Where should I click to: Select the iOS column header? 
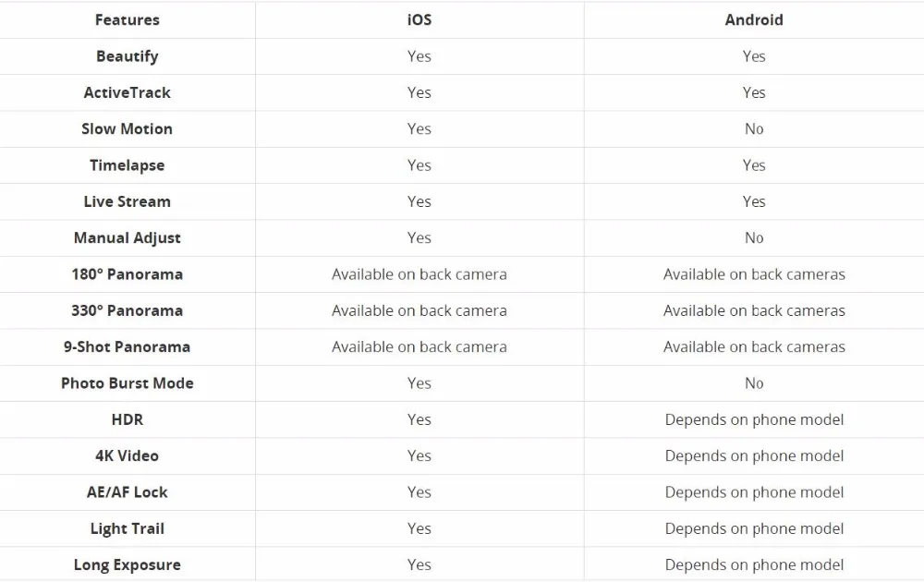click(x=419, y=20)
